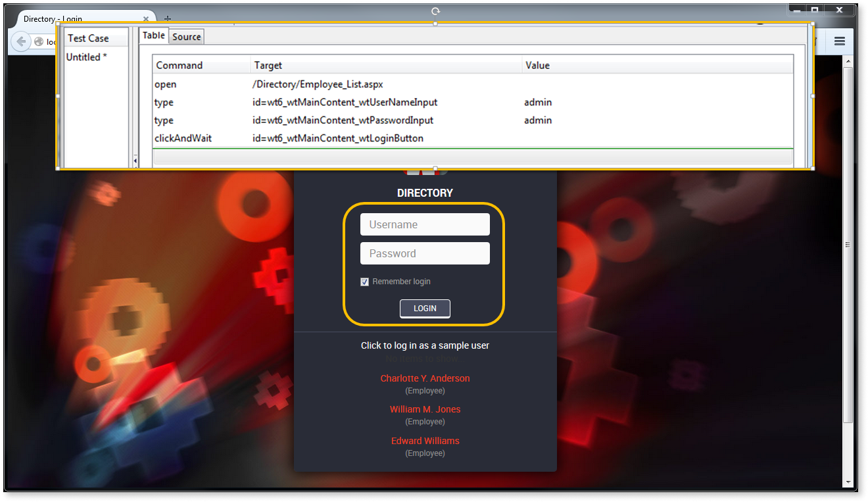Click the close icon on the Directory tab
Screen dimensions: 868x502
pos(145,18)
